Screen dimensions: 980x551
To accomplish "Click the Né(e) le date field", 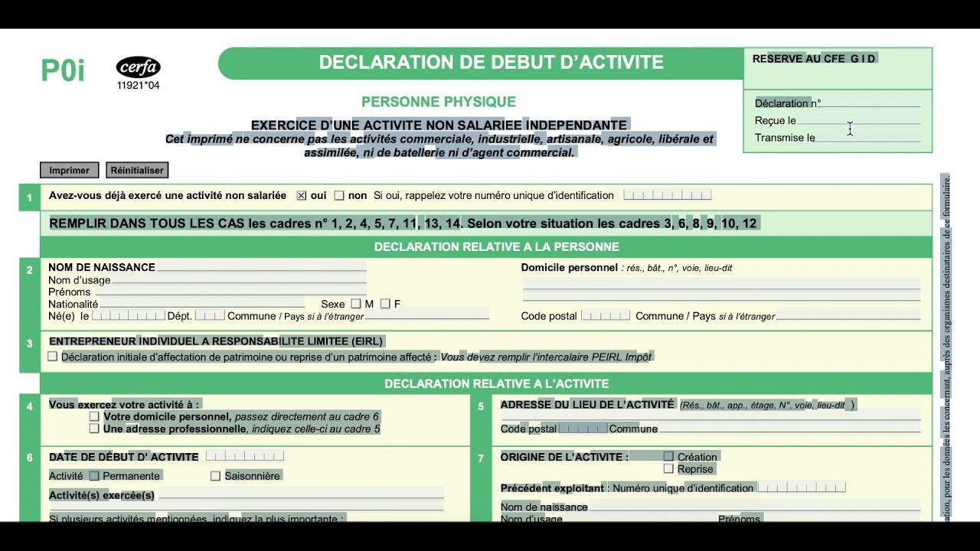I will point(128,315).
